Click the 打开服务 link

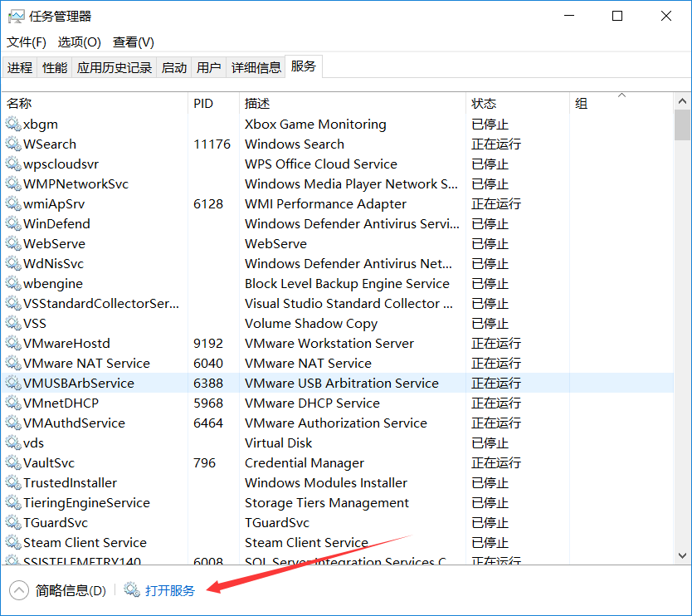[170, 590]
